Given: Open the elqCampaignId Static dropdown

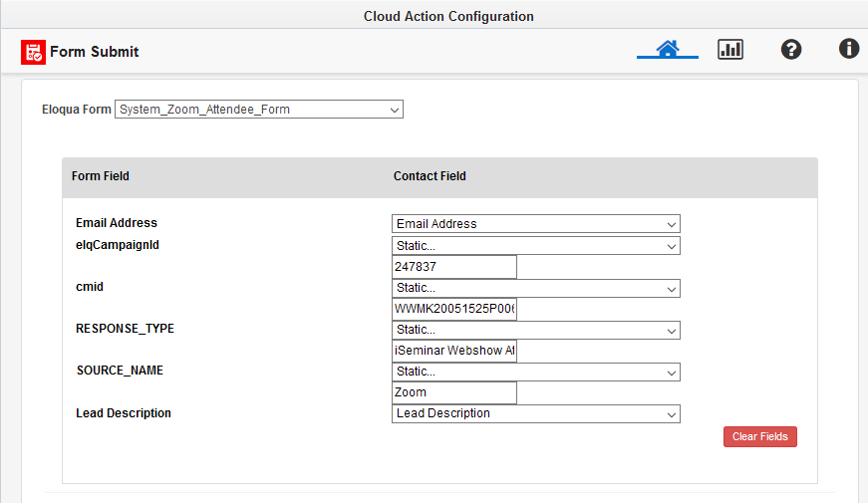Looking at the screenshot, I should pyautogui.click(x=536, y=246).
